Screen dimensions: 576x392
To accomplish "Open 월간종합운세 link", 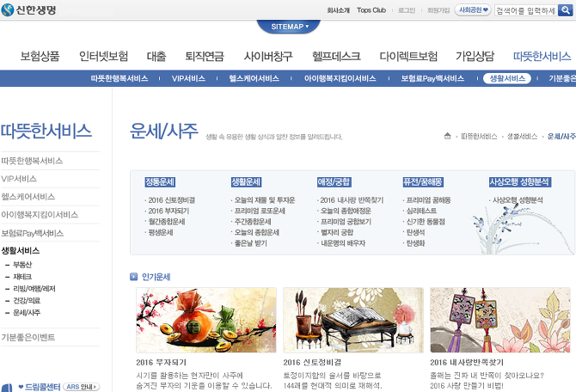I will tap(167, 222).
